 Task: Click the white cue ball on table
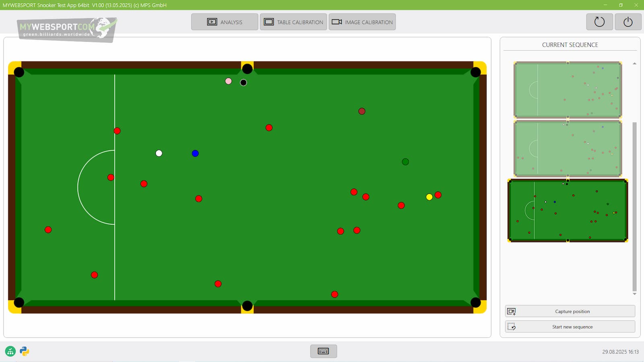point(159,153)
